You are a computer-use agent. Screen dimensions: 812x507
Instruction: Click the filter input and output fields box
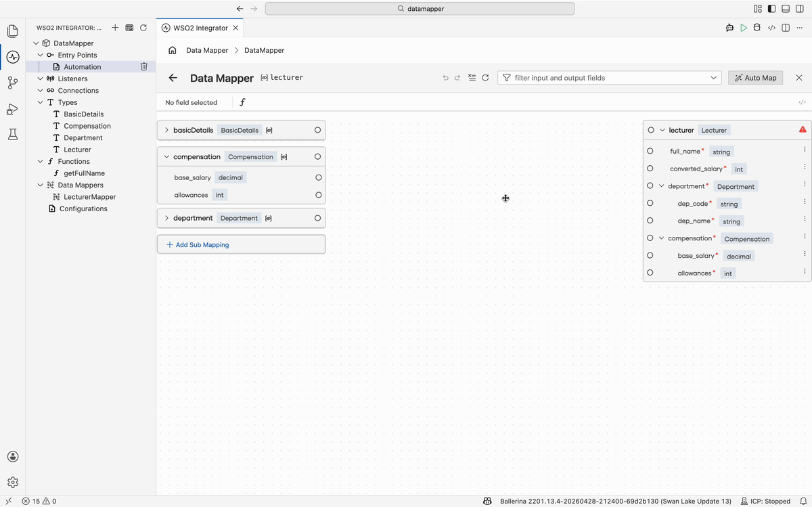[610, 78]
